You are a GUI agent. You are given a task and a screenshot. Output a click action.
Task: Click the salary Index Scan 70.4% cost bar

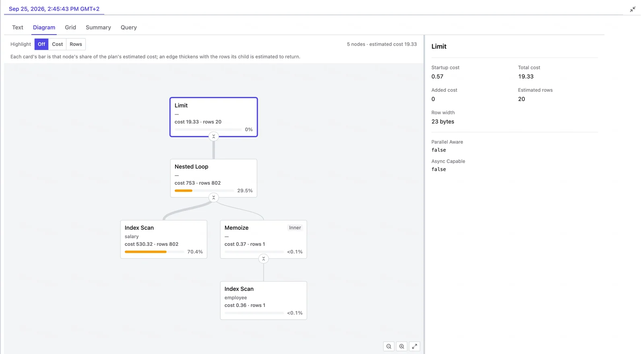(155, 252)
